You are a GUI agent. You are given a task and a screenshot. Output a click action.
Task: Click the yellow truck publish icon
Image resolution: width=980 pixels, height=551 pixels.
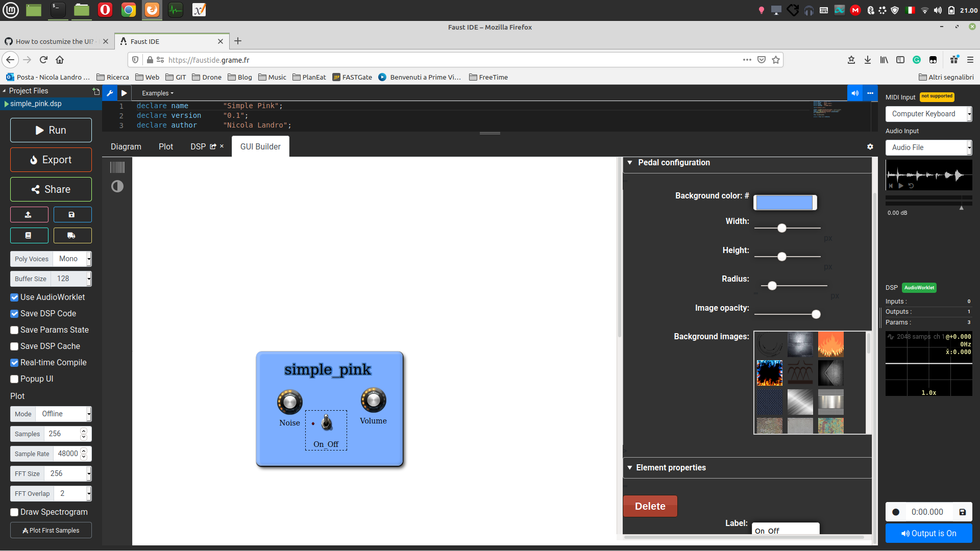pyautogui.click(x=72, y=235)
